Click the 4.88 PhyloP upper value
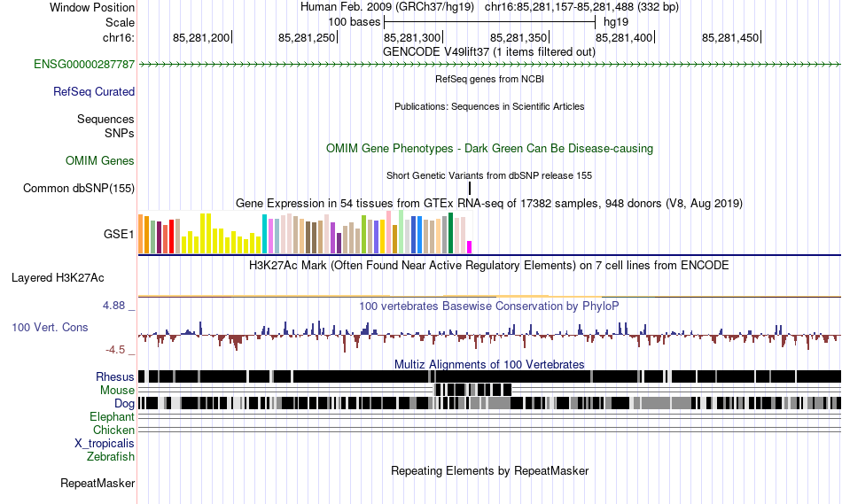Screen dimensions: 842x504 pos(113,306)
